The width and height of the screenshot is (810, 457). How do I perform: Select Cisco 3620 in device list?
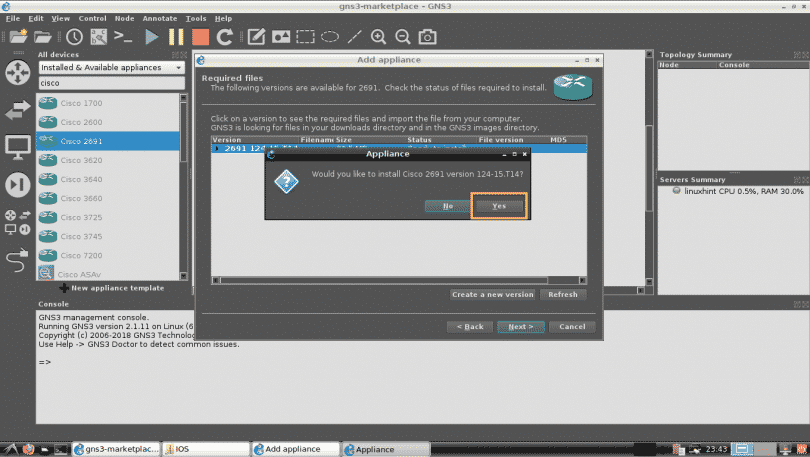click(x=108, y=160)
